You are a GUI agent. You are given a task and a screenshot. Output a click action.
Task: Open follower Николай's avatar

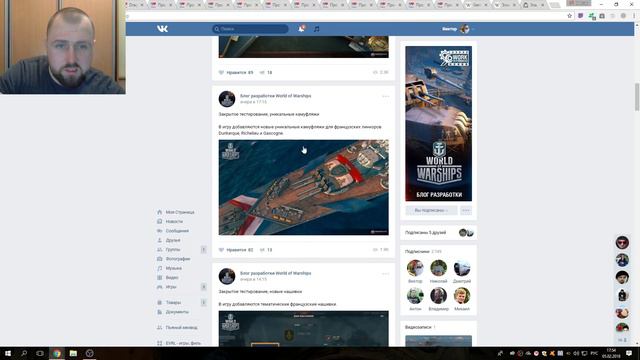tap(438, 268)
